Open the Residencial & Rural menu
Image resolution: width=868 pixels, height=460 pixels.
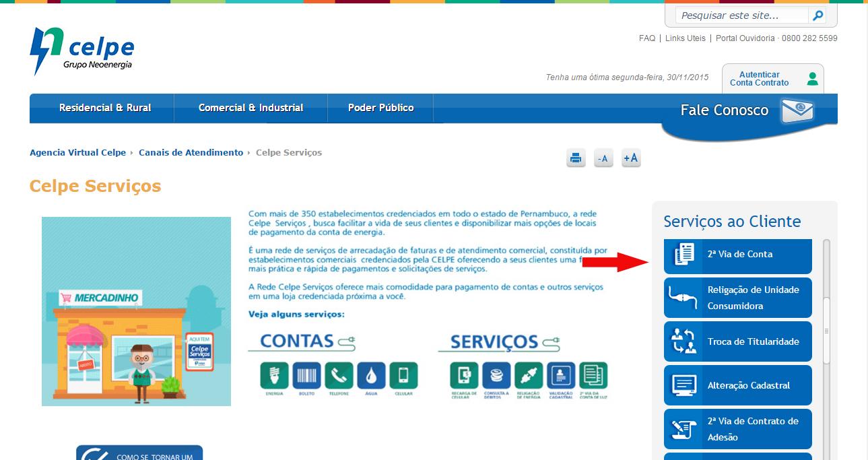[105, 108]
